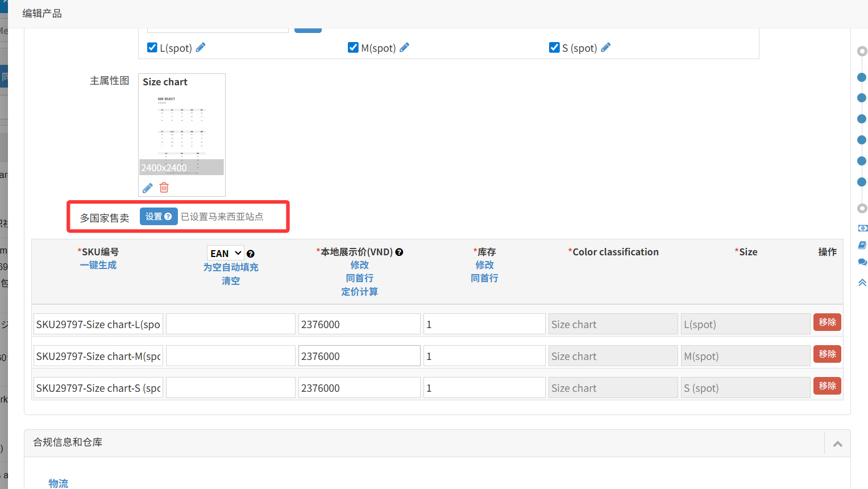Delete the Size chart image with trash icon
Screen dimensions: 868x489
[x=164, y=188]
